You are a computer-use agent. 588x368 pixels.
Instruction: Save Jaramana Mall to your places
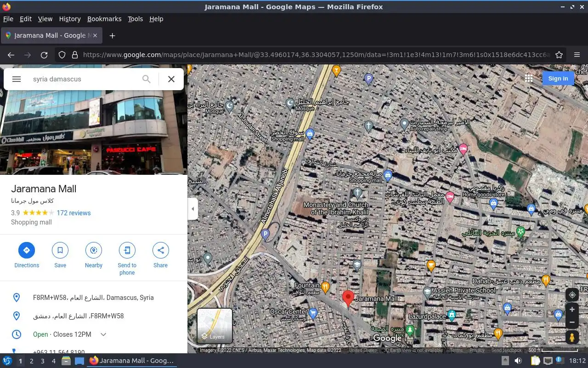[60, 255]
